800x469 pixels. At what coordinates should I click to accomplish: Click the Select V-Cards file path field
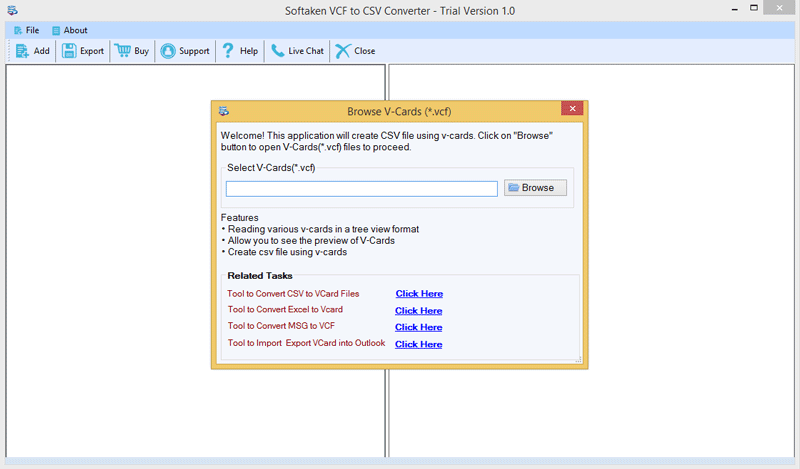(x=362, y=188)
